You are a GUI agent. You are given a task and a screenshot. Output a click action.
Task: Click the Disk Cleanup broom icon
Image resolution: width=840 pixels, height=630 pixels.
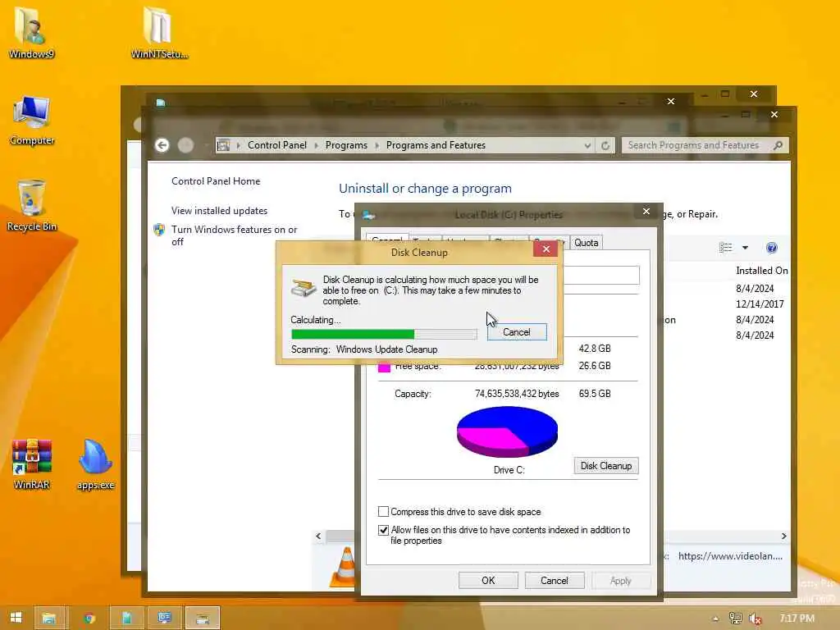tap(304, 288)
